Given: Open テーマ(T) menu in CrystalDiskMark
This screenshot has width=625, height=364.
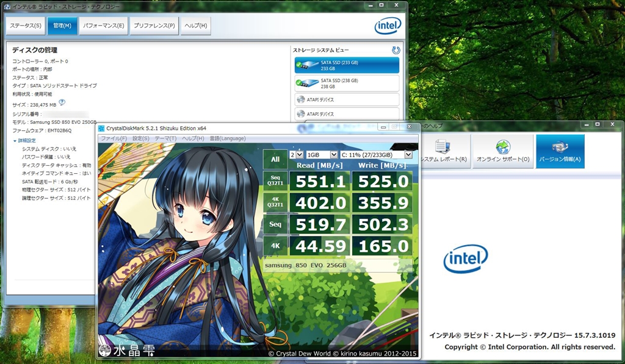Looking at the screenshot, I should click(x=165, y=138).
